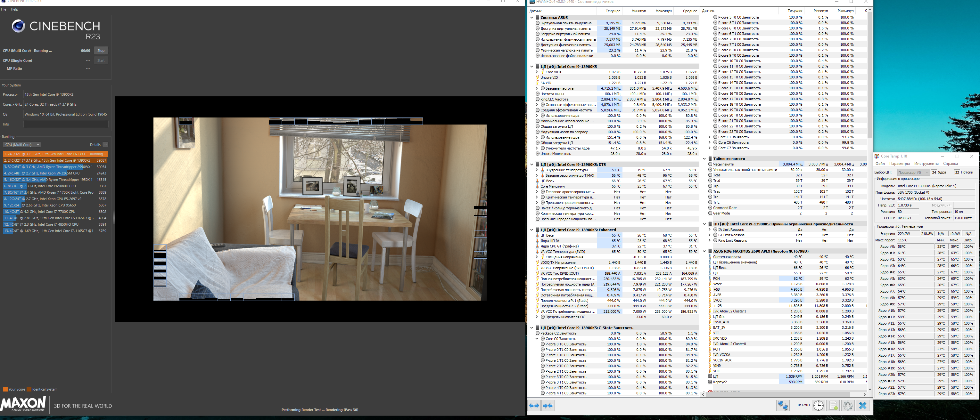This screenshot has width=980, height=420.
Task: Close sensors with the blue X icon
Action: click(x=862, y=406)
